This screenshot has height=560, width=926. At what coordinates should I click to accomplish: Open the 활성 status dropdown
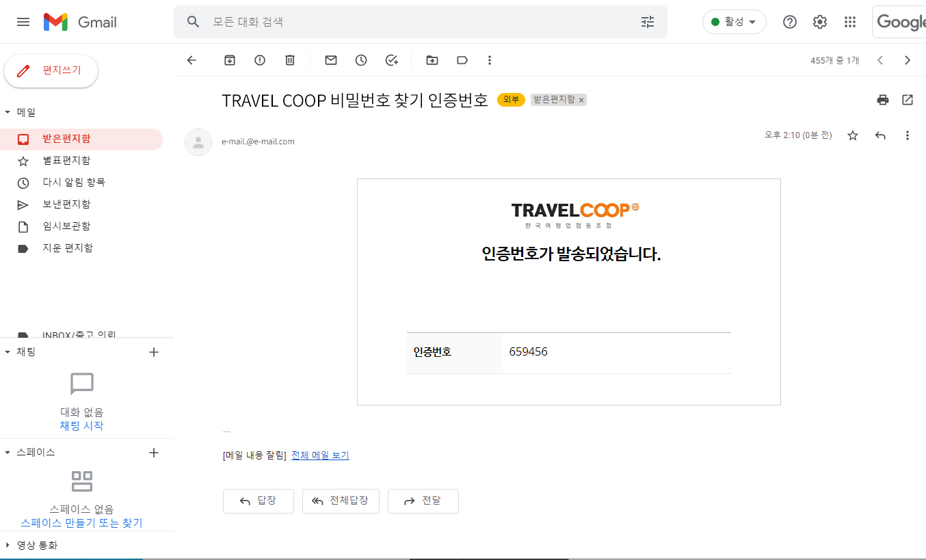tap(734, 22)
